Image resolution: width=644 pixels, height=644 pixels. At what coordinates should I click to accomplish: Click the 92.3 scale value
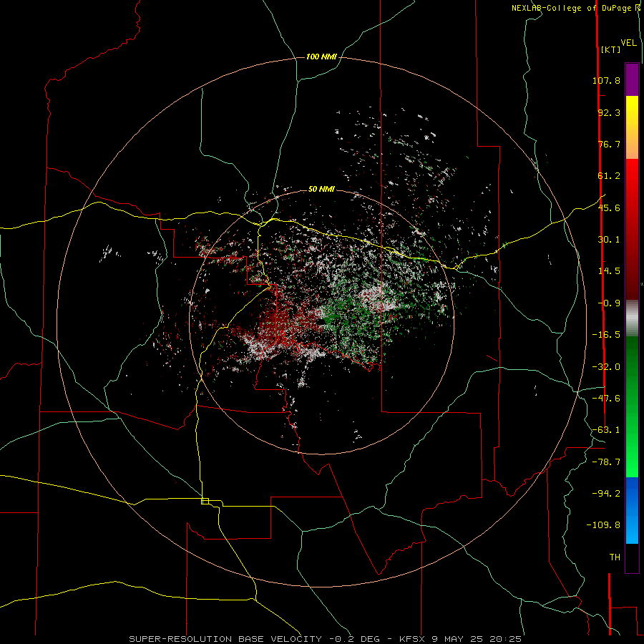tap(609, 112)
